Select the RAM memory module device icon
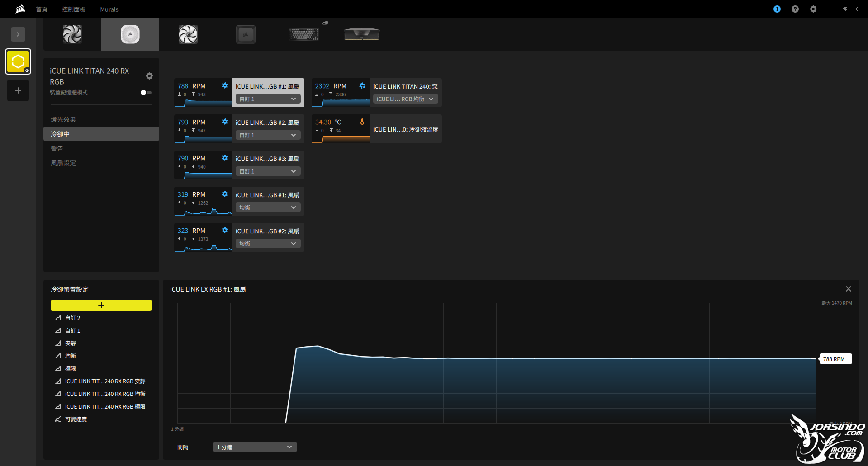Image resolution: width=868 pixels, height=466 pixels. pos(362,34)
